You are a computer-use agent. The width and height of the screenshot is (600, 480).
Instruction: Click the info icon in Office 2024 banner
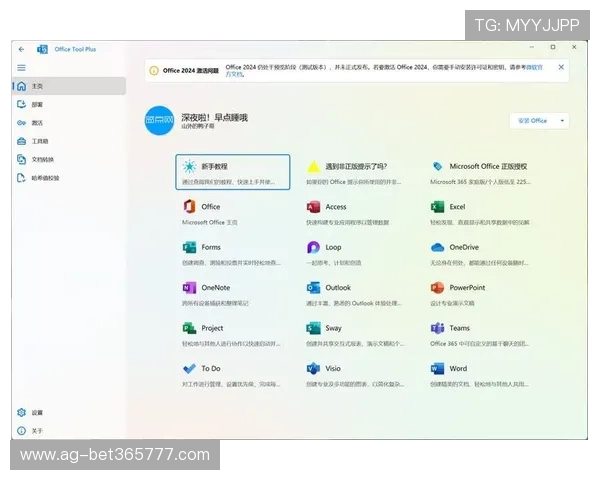tap(154, 71)
